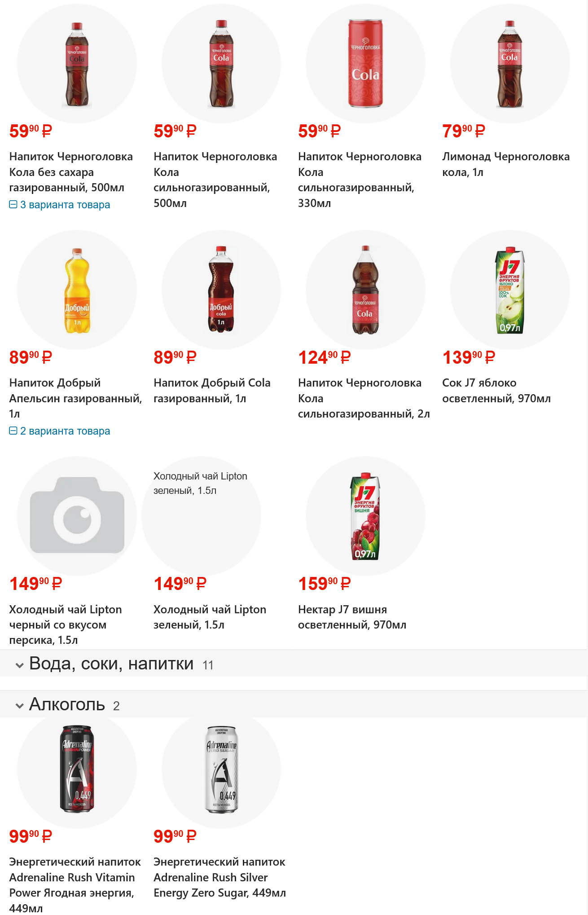The height and width of the screenshot is (915, 588).
Task: Click the Черноголовка Cola 330мл can image
Action: pyautogui.click(x=365, y=63)
